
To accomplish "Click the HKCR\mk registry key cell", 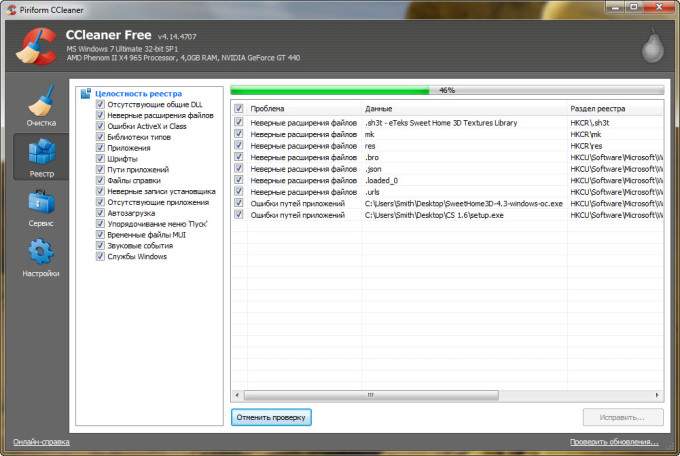I will (x=586, y=135).
